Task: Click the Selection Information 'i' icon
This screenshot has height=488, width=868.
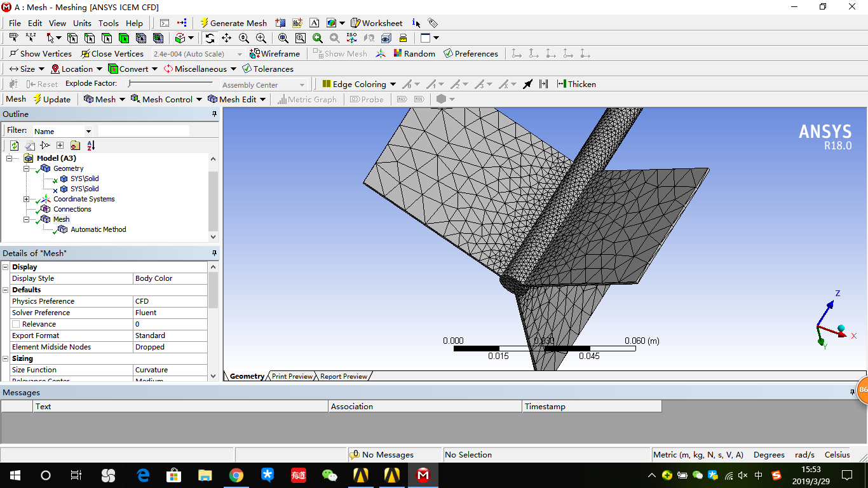Action: [x=416, y=23]
